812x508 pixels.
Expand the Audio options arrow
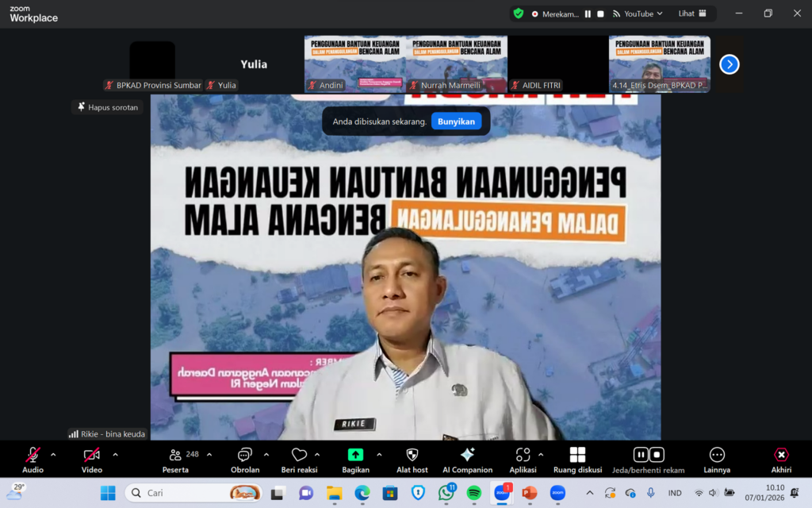53,455
